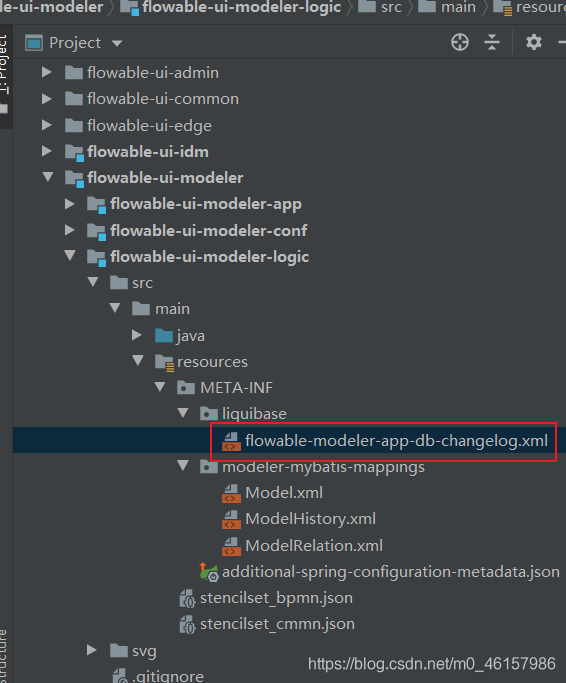Screen dimensions: 566x683
Task: Select the flowable-ui-idm module name
Action: click(148, 152)
